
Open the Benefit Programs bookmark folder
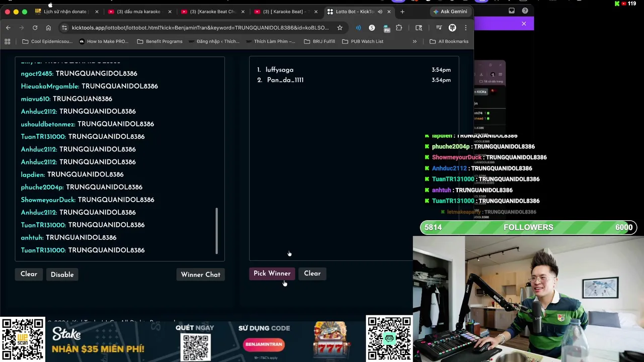point(159,41)
